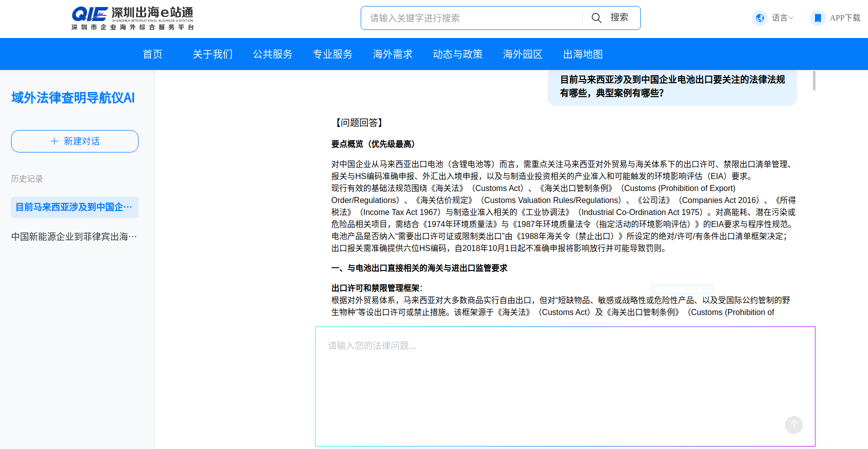Open the 动态与政策 navigation item
Screen dimensions: 868x449
tap(458, 54)
